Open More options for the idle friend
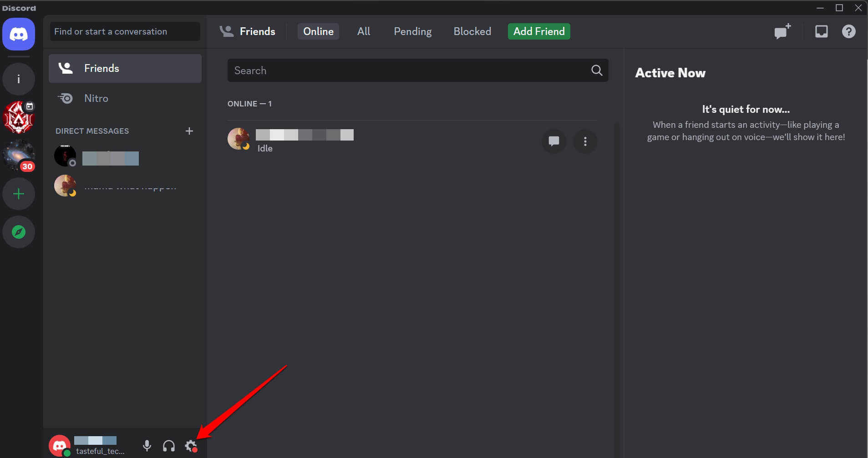This screenshot has width=868, height=458. click(x=585, y=141)
